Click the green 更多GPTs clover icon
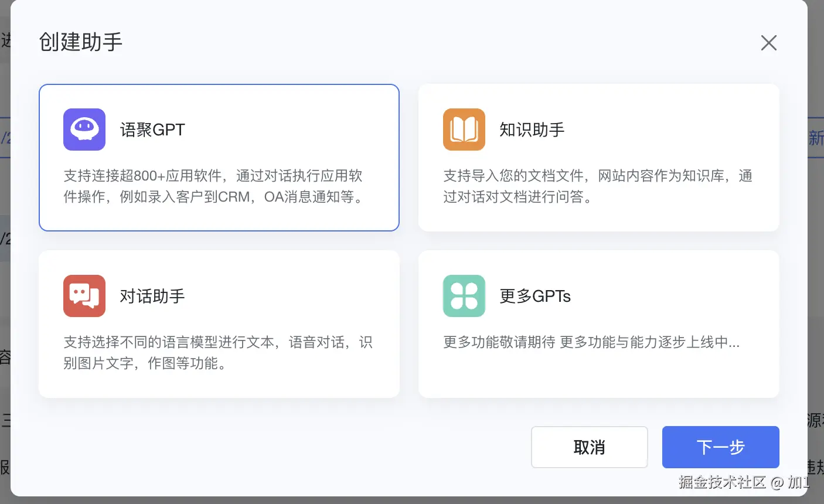 coord(464,295)
